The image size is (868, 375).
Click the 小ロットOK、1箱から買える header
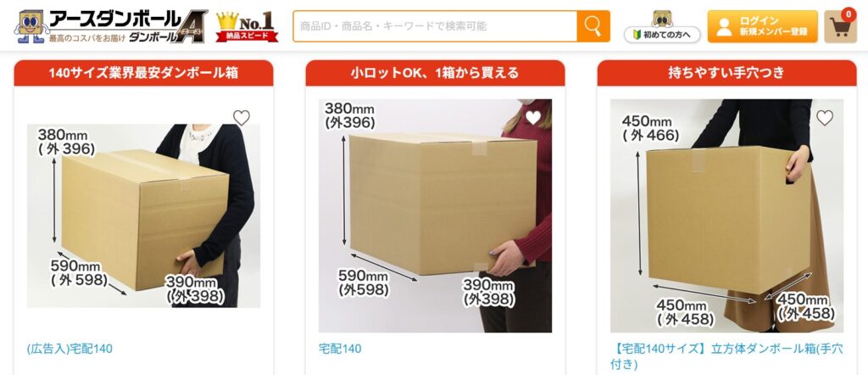(x=435, y=73)
